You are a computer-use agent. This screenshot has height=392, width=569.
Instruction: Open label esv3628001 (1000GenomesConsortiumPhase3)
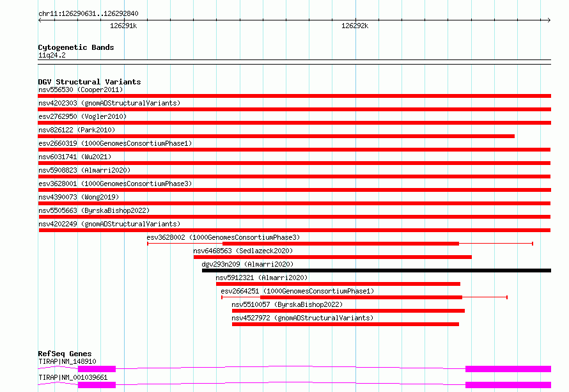[x=115, y=184]
